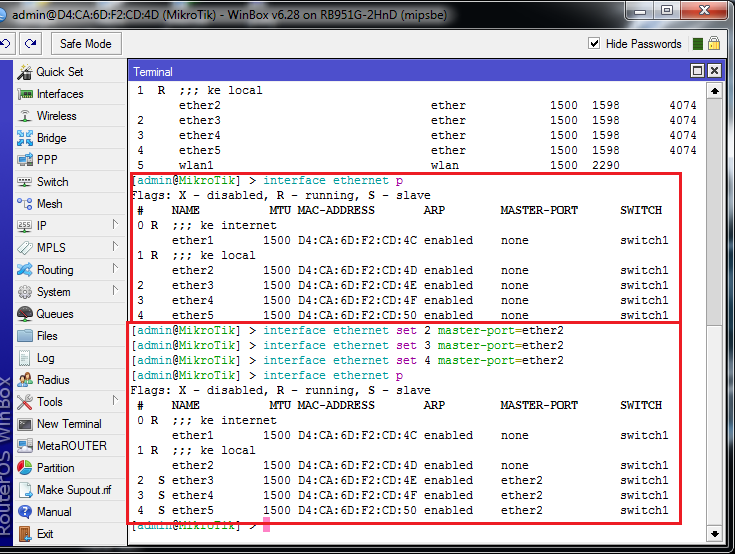Expand the System submenu arrow
This screenshot has height=554, width=735.
coord(115,291)
